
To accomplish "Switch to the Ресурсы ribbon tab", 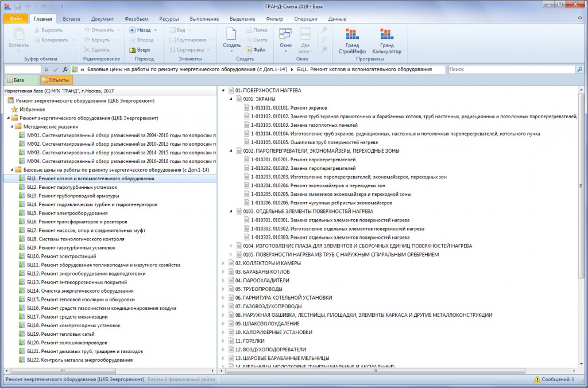I will (169, 19).
